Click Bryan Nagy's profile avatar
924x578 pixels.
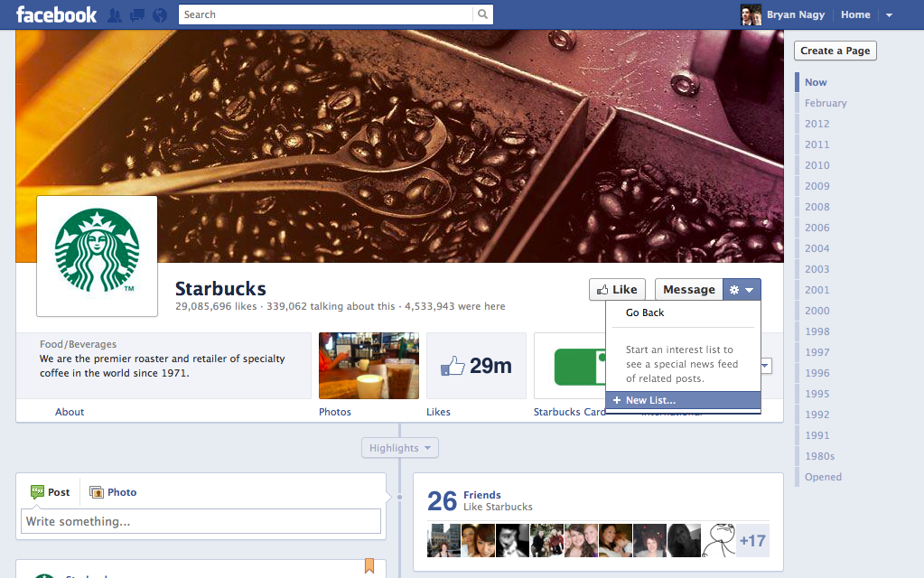[751, 14]
